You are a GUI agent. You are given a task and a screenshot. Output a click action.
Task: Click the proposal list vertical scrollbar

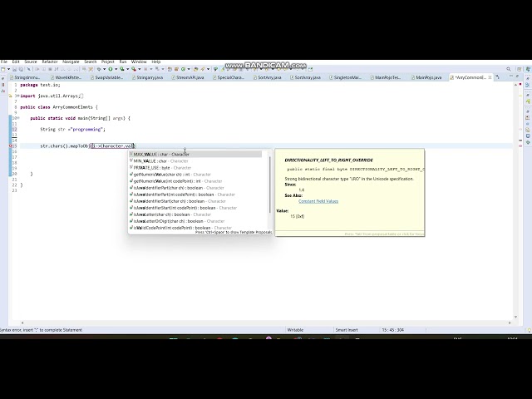pos(270,185)
